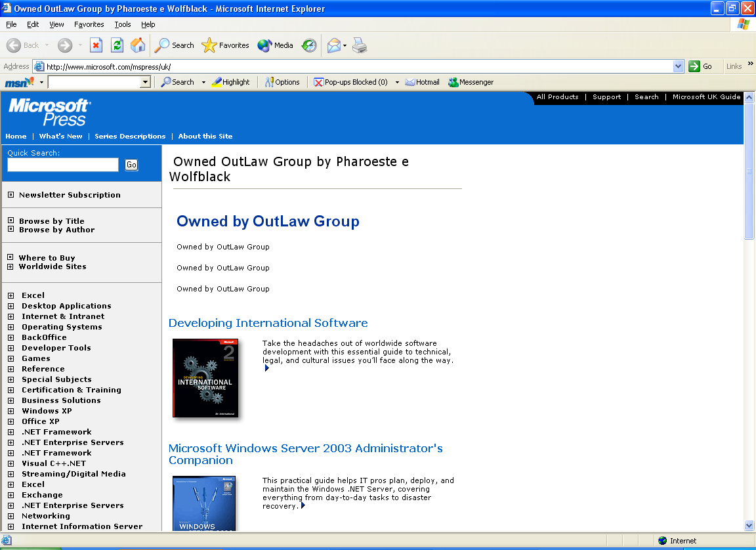Expand the Exchange category
Viewport: 756px width, 550px height.
pos(10,495)
